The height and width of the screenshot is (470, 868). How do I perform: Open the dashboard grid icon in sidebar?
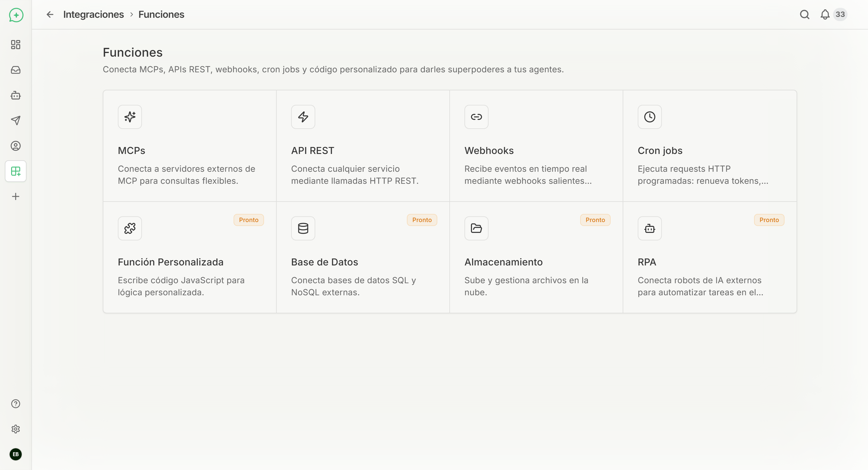pos(15,45)
